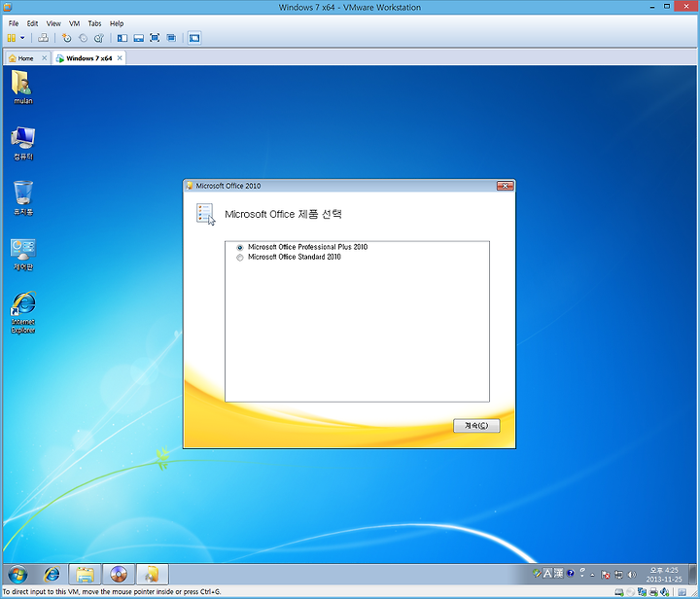This screenshot has width=700, height=599.
Task: Click the language bar help icon
Action: pyautogui.click(x=570, y=573)
